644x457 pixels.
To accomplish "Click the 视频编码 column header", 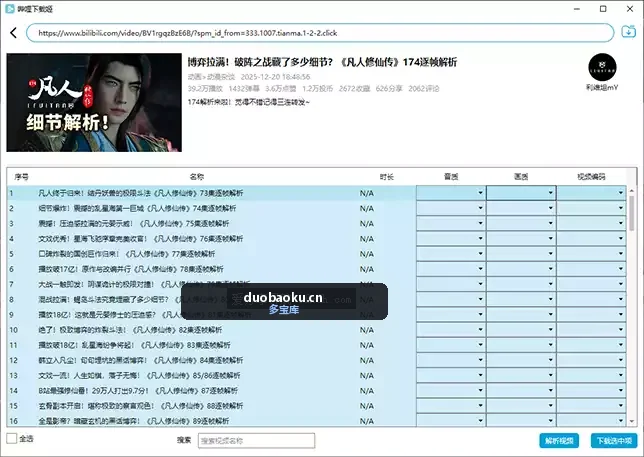I will pyautogui.click(x=591, y=177).
